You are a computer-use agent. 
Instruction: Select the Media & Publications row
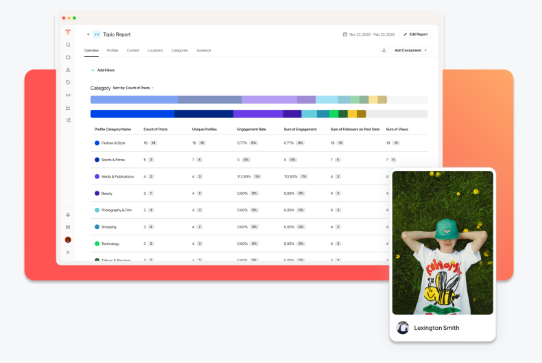click(240, 177)
